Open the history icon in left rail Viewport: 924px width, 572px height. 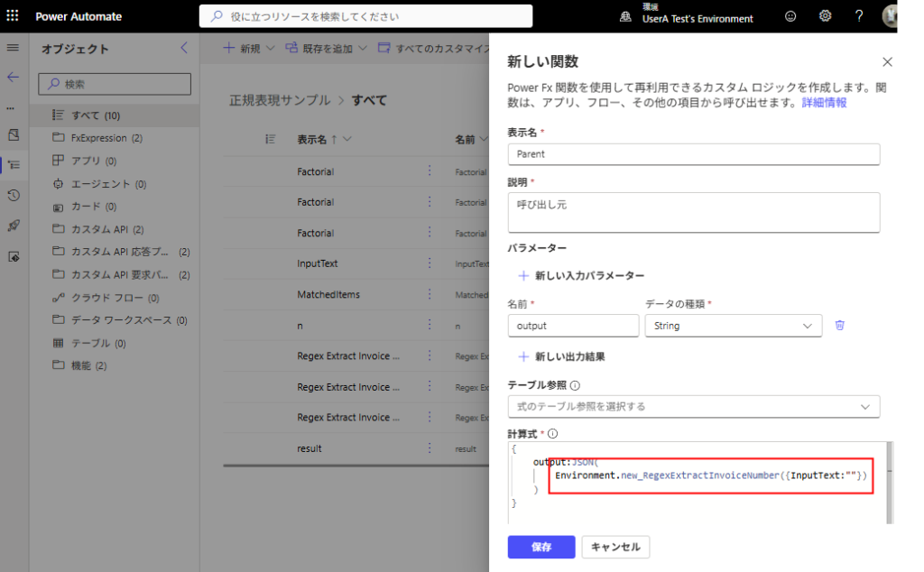[x=14, y=195]
